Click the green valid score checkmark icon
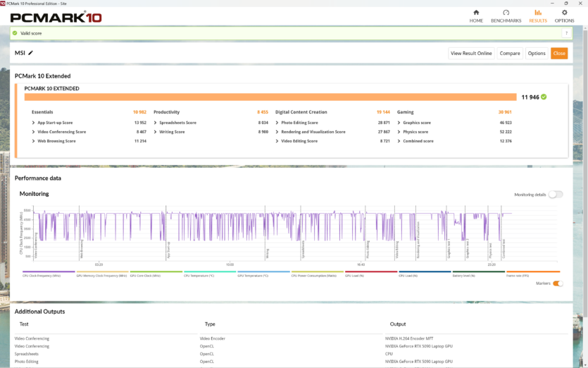The height and width of the screenshot is (368, 588). (x=15, y=33)
